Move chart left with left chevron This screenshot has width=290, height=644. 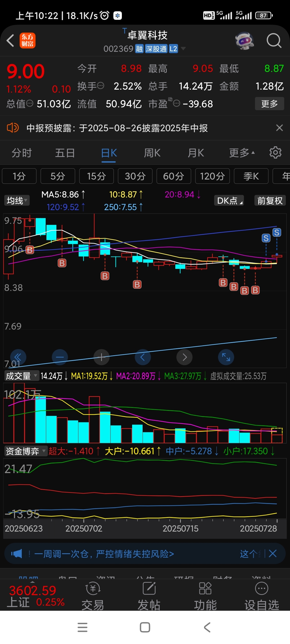(143, 357)
